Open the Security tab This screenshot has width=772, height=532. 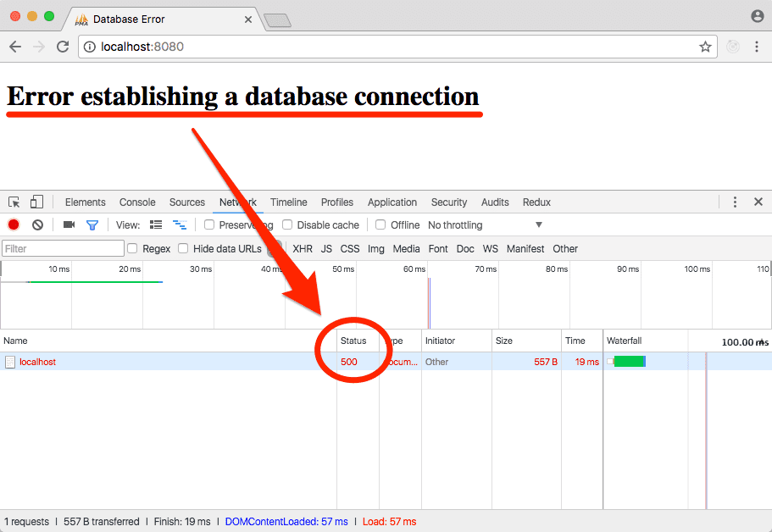click(449, 202)
